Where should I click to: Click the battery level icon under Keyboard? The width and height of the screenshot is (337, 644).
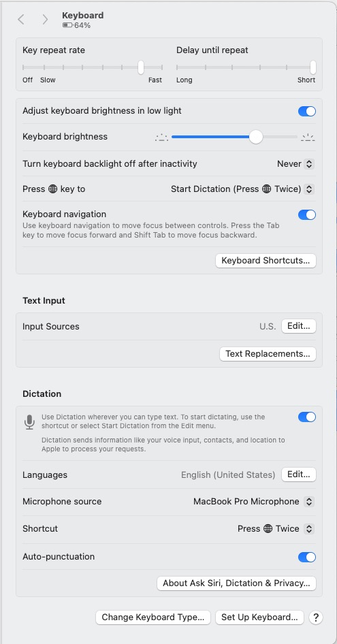pyautogui.click(x=67, y=25)
